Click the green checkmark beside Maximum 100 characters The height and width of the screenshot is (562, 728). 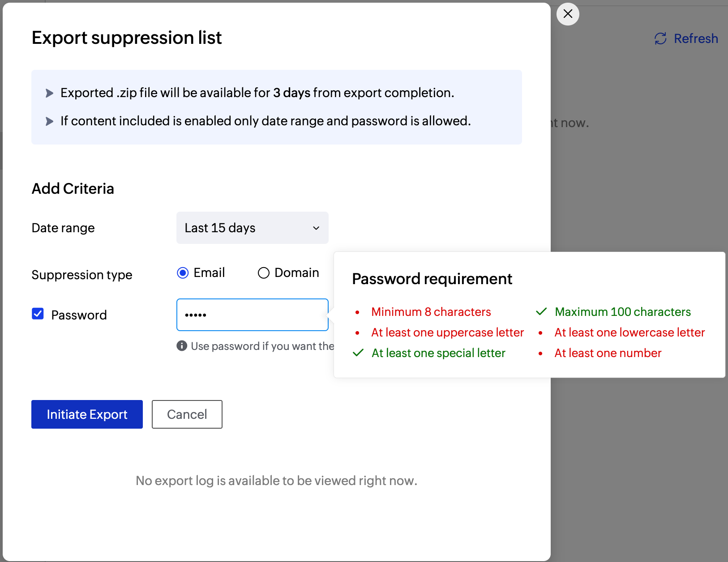pyautogui.click(x=541, y=311)
